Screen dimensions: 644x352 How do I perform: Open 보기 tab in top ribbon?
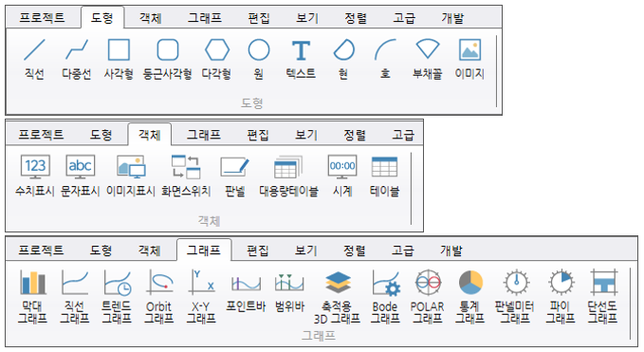(x=307, y=18)
